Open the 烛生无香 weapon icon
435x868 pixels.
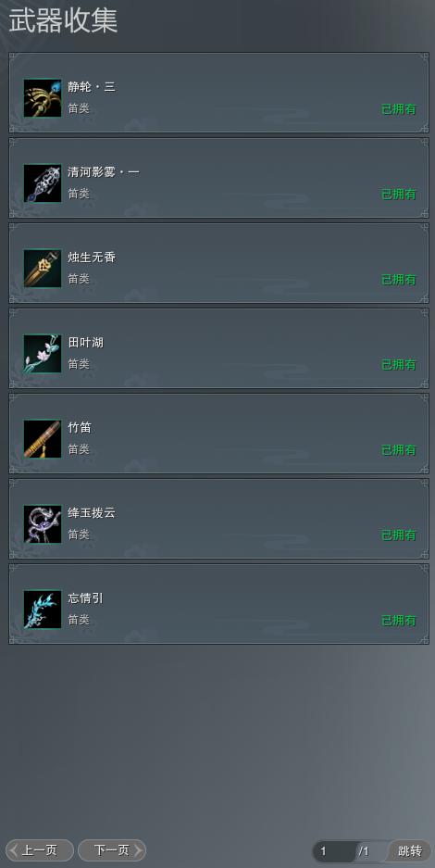(43, 269)
